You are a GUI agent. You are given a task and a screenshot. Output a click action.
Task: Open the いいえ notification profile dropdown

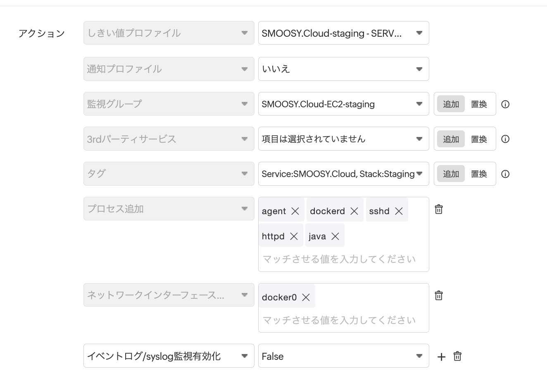[x=344, y=69]
